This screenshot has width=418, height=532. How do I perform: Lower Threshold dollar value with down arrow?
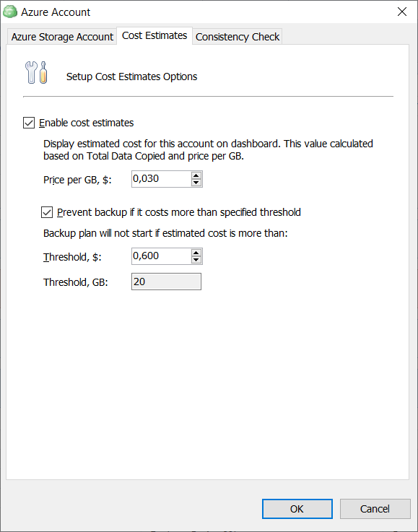(196, 260)
